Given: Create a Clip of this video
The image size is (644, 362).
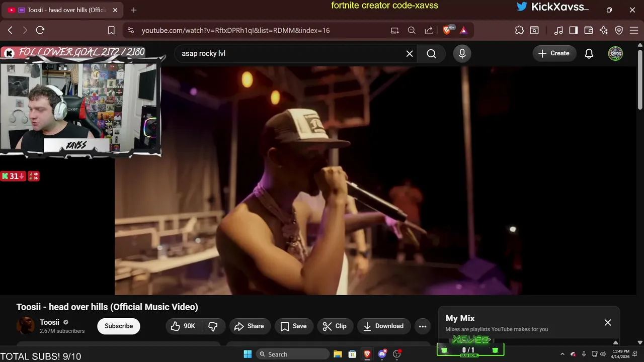Looking at the screenshot, I should (x=335, y=326).
